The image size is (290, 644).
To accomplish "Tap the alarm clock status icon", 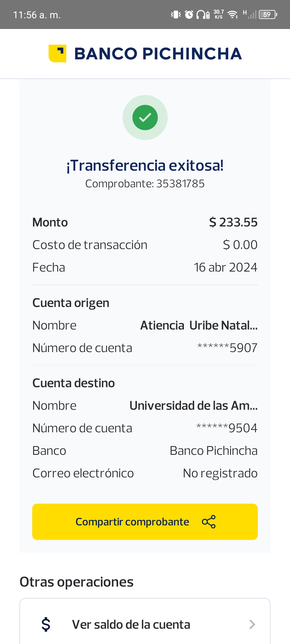I will 189,14.
